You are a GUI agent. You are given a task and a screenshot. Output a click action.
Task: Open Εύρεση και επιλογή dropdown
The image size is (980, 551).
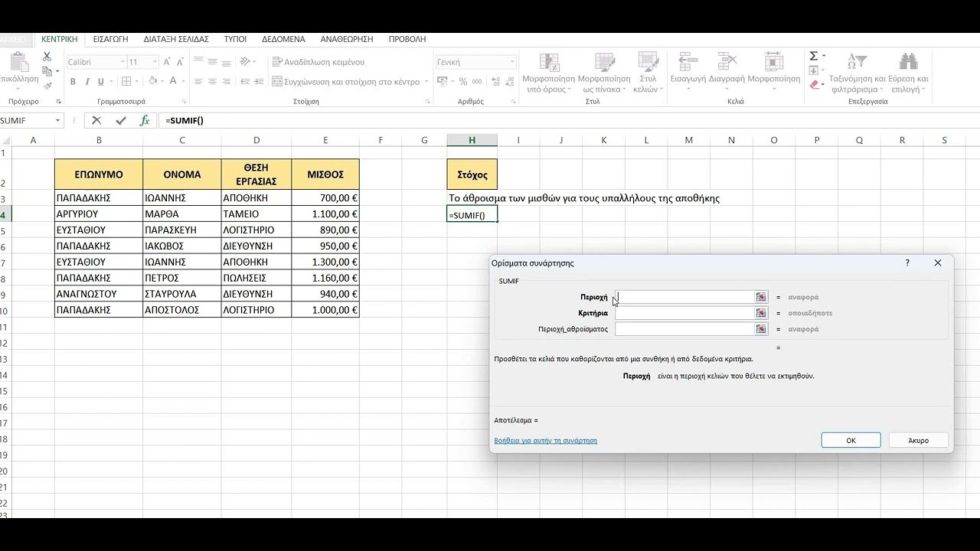pyautogui.click(x=908, y=73)
